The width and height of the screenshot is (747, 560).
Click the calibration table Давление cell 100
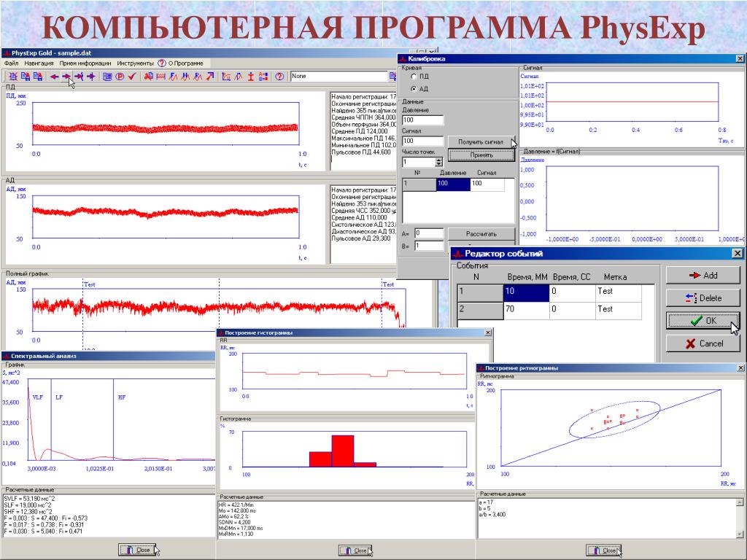point(453,184)
